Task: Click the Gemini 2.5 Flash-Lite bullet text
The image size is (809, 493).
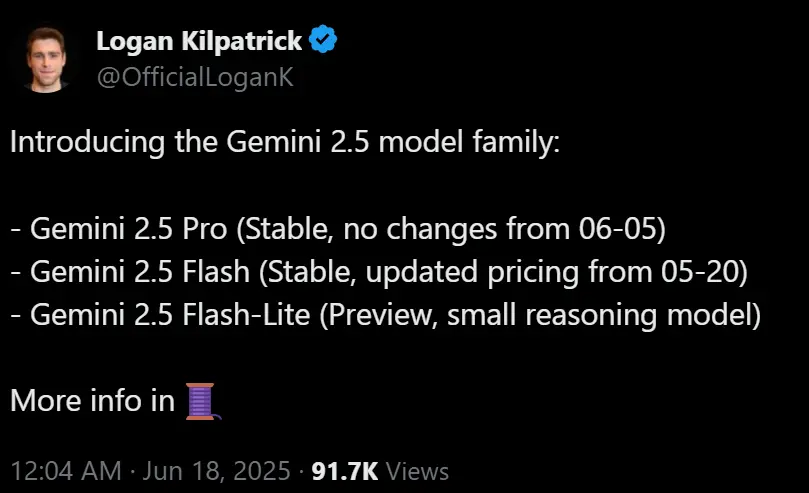Action: 385,315
